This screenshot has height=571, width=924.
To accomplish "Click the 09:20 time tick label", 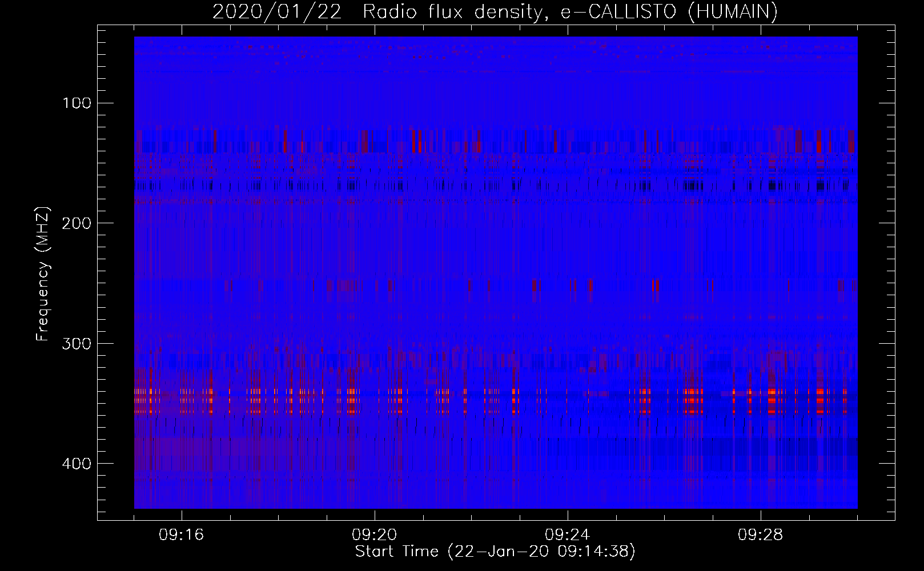I will pyautogui.click(x=375, y=535).
